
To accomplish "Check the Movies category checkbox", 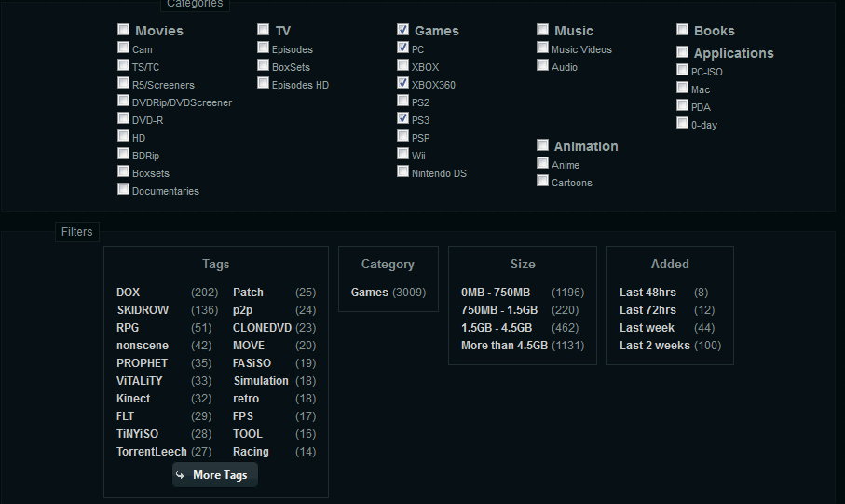I will (123, 30).
